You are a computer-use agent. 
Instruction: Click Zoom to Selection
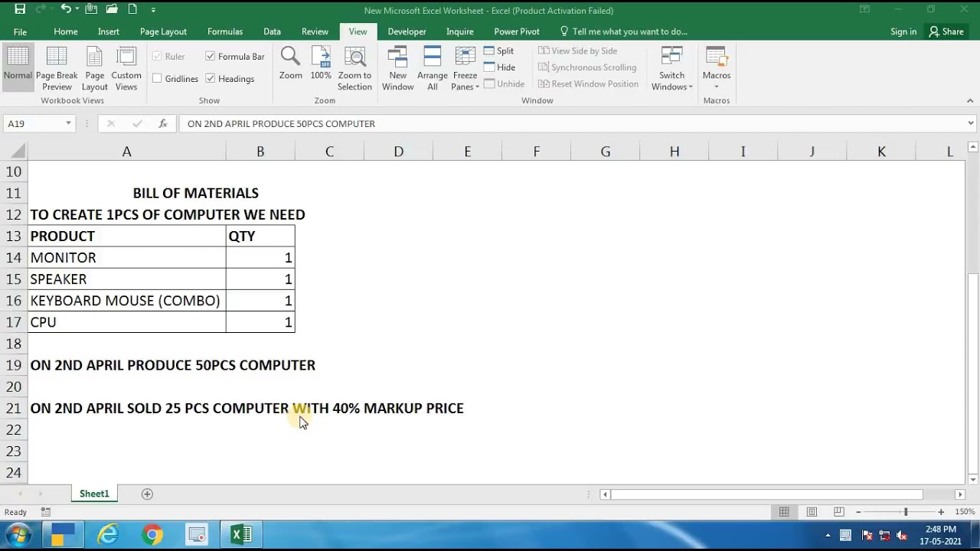[354, 69]
